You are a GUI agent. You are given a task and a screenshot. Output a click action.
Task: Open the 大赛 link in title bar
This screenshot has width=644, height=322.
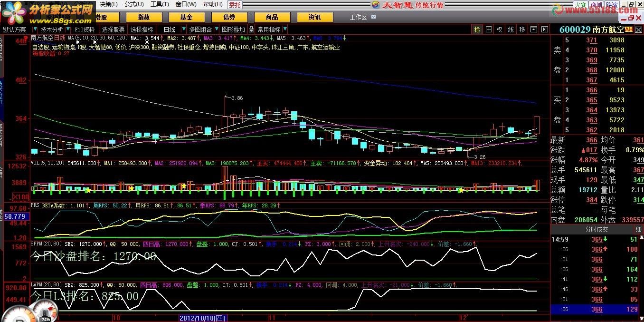tap(581, 4)
